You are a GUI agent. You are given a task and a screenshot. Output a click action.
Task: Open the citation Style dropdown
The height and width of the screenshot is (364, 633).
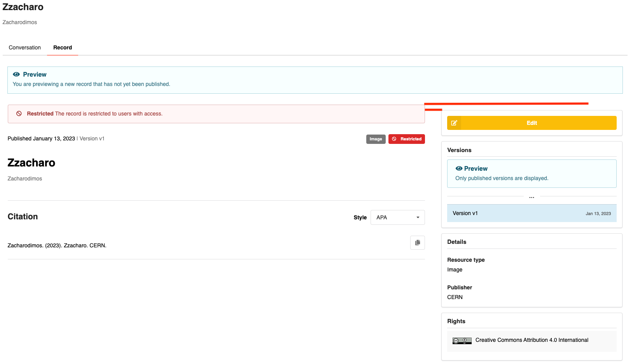(x=397, y=217)
